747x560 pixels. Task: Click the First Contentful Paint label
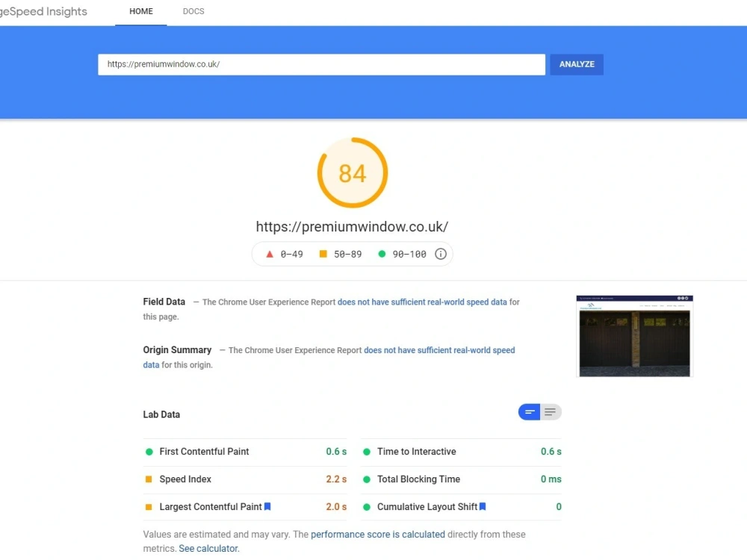[x=204, y=452]
